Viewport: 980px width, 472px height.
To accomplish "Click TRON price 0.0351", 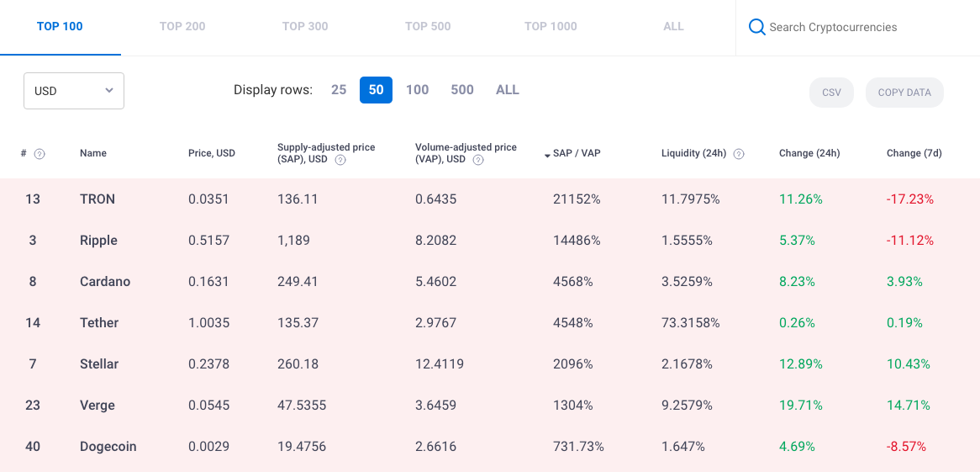I will [x=208, y=199].
